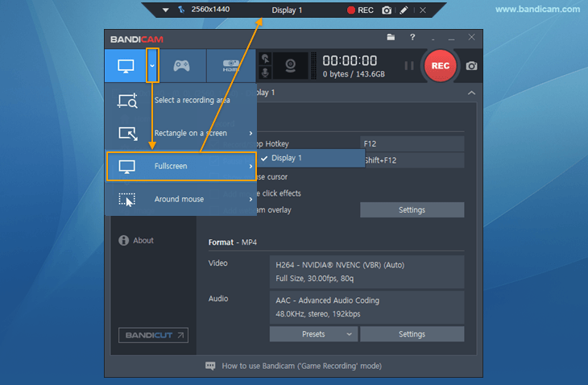Open help question mark icon
588x385 pixels.
[412, 37]
